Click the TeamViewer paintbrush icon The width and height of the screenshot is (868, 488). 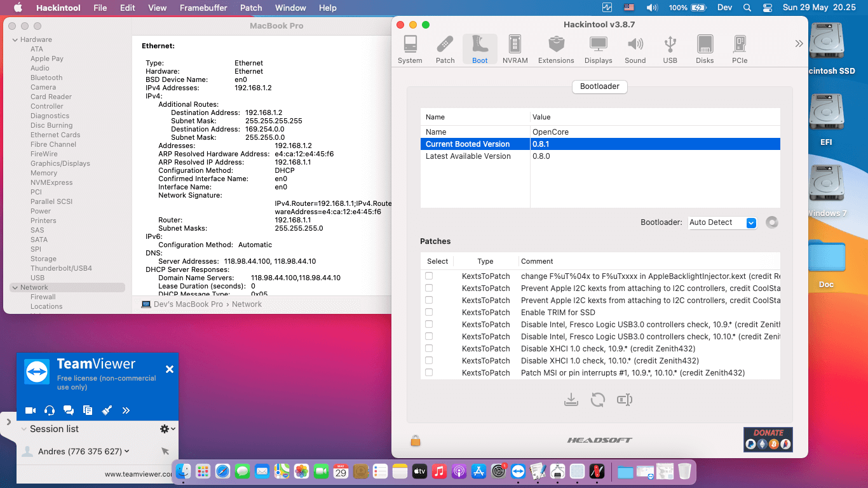pyautogui.click(x=107, y=410)
